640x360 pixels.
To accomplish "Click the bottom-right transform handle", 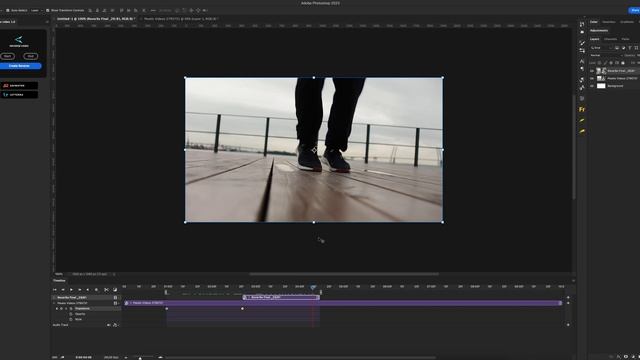I will [x=442, y=222].
